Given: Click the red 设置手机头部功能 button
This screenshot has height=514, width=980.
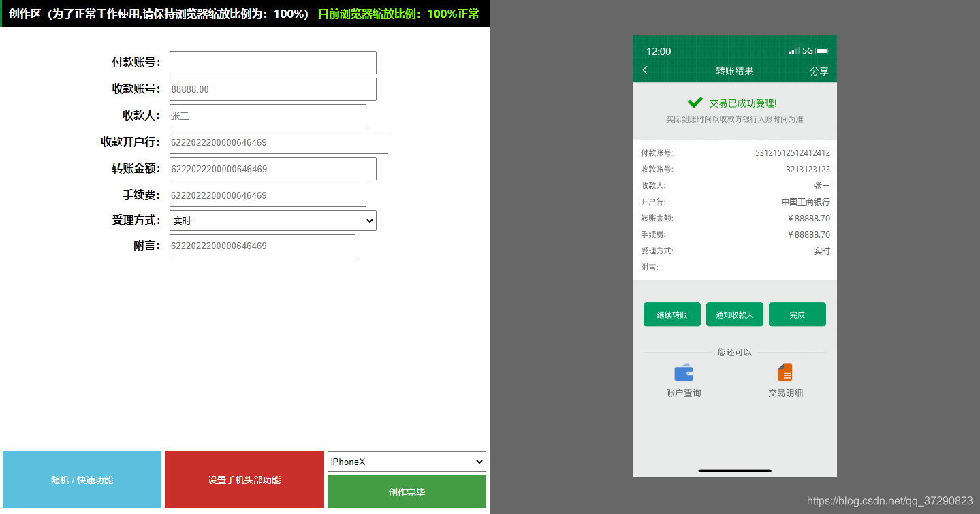Looking at the screenshot, I should tap(244, 479).
